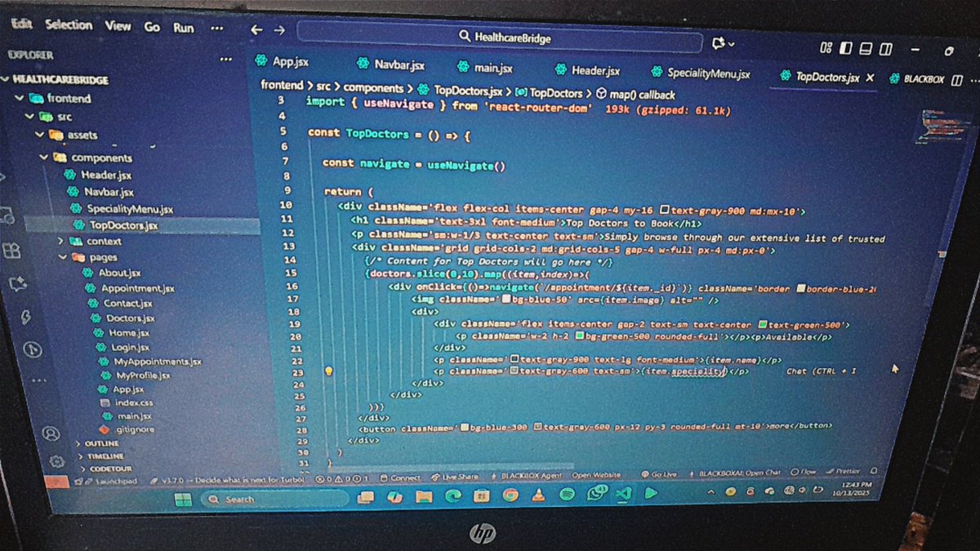Open VLC from the Windows taskbar

point(538,495)
